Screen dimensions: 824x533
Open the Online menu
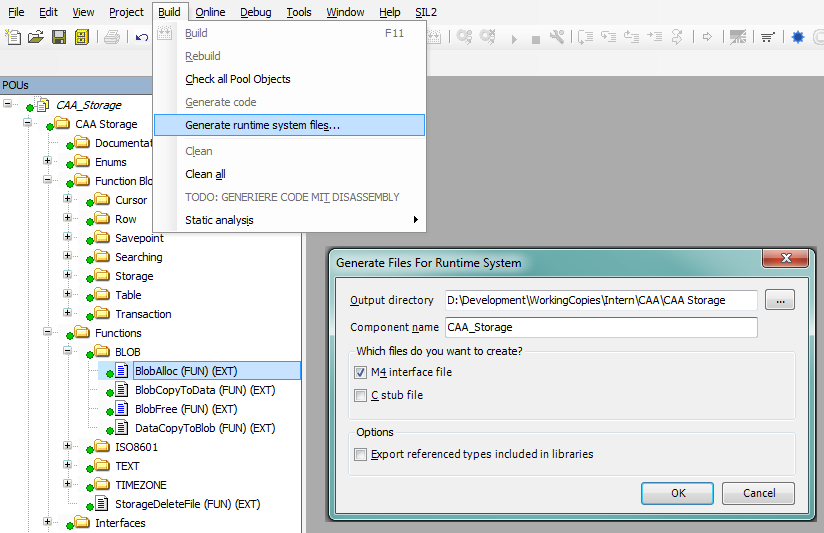coord(210,12)
